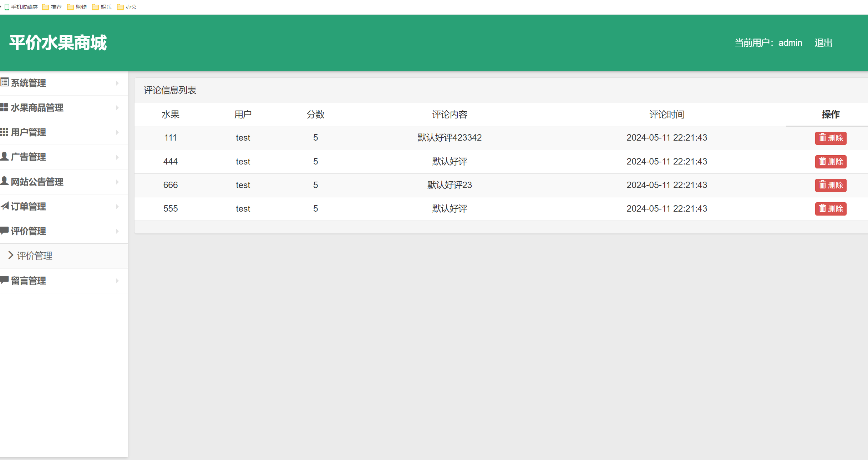Open the 购物 bookmarks folder
The image size is (868, 460).
(x=77, y=7)
